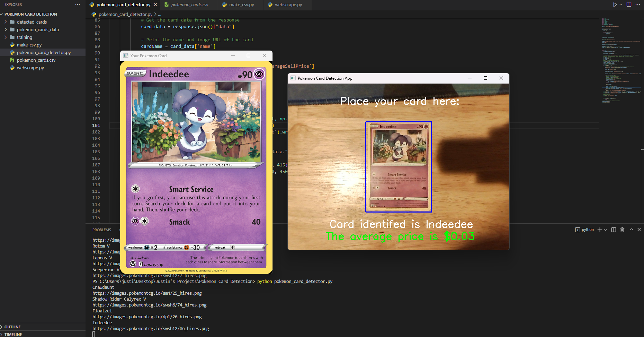Open the PROBLEMS tab in the panel
Viewport: 644px width, 337px height.
101,230
